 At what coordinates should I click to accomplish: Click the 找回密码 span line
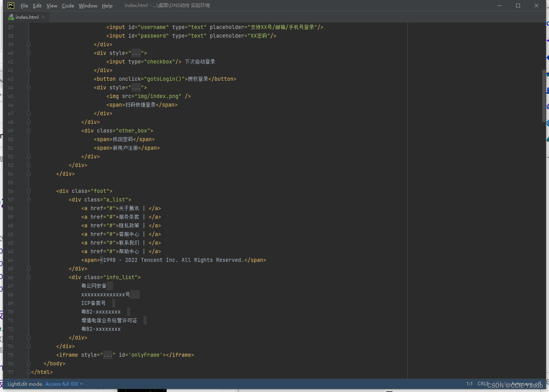(124, 139)
